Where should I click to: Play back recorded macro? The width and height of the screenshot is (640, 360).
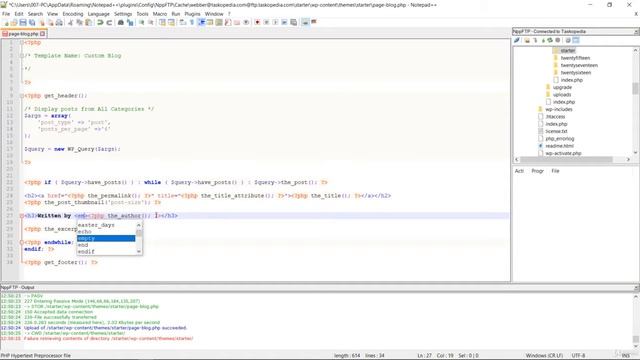275,22
